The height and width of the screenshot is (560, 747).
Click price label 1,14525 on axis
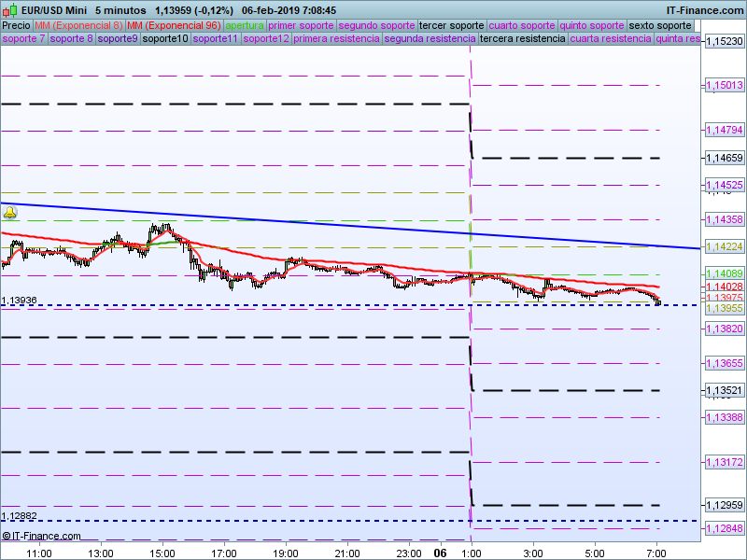pos(725,185)
